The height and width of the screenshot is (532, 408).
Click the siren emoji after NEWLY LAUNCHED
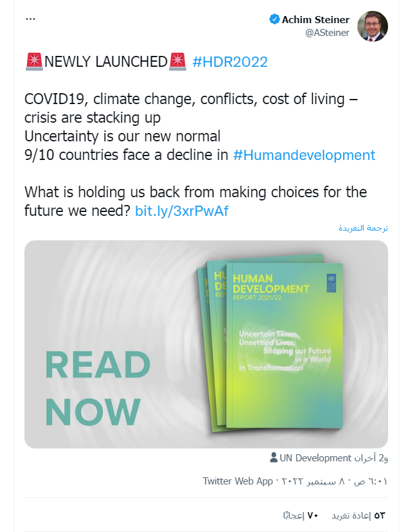(x=177, y=62)
